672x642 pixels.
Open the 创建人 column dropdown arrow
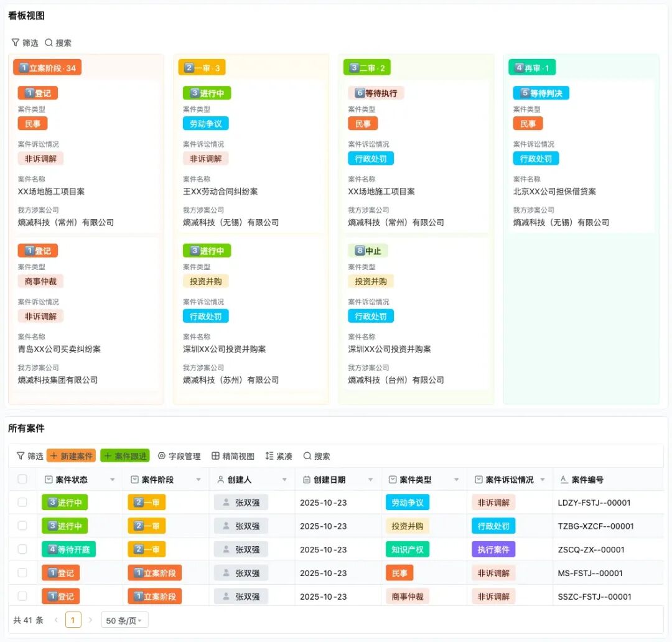(284, 480)
